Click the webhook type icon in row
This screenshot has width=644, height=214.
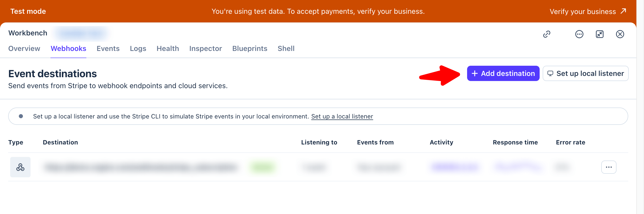click(20, 167)
